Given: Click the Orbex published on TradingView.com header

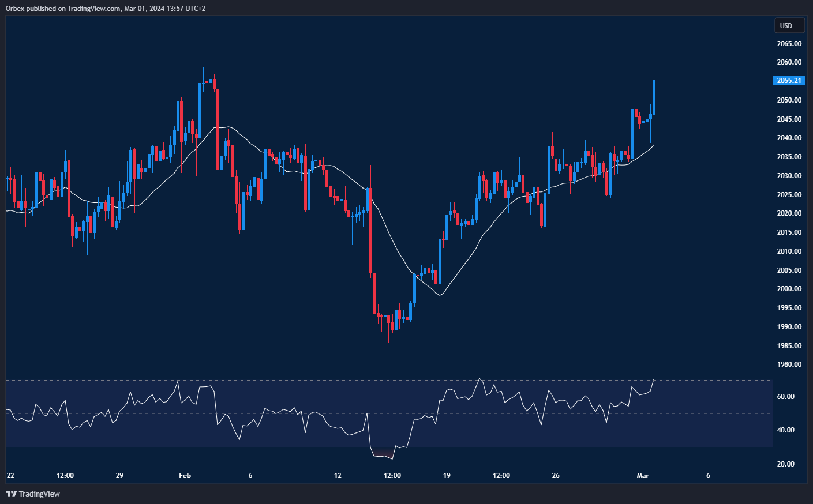Looking at the screenshot, I should (x=106, y=8).
